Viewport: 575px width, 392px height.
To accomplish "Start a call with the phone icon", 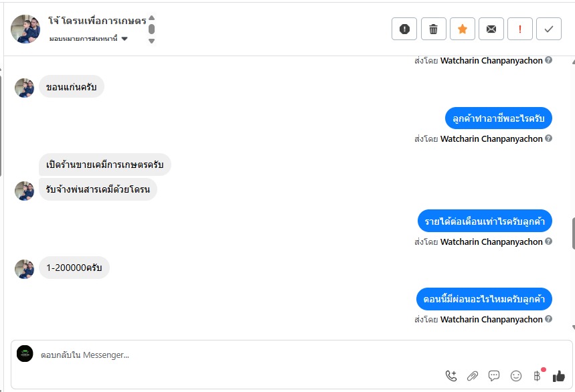I will pos(451,376).
